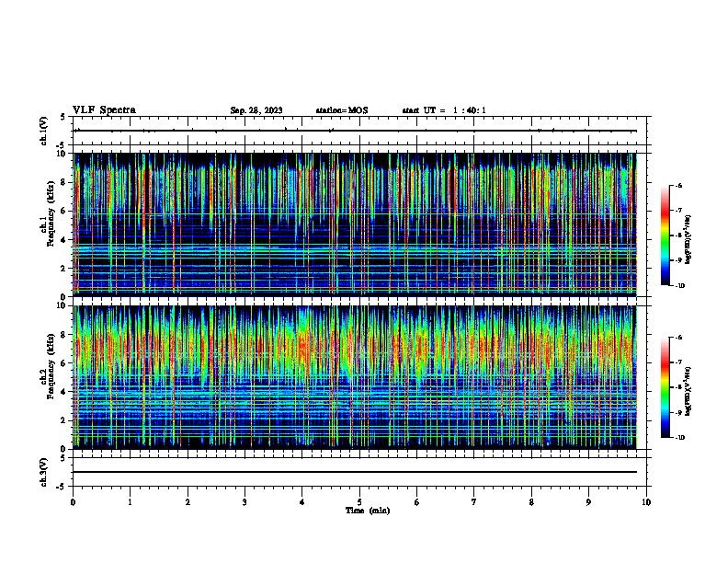Click time axis tick label "1"
Viewport: 728px width, 563px height.
pyautogui.click(x=131, y=502)
